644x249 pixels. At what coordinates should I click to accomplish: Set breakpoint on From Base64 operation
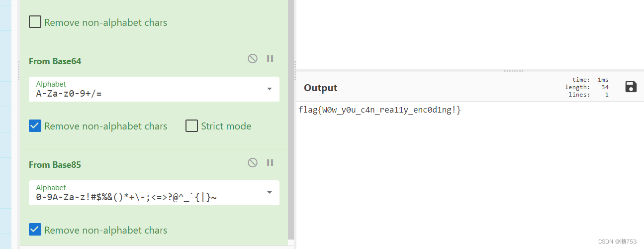click(x=270, y=59)
